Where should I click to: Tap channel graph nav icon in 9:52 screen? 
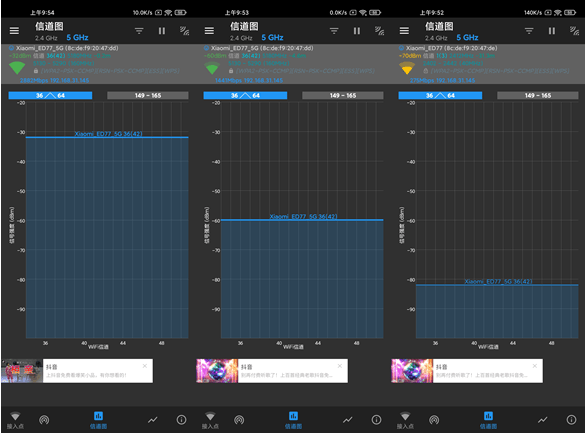click(x=488, y=420)
